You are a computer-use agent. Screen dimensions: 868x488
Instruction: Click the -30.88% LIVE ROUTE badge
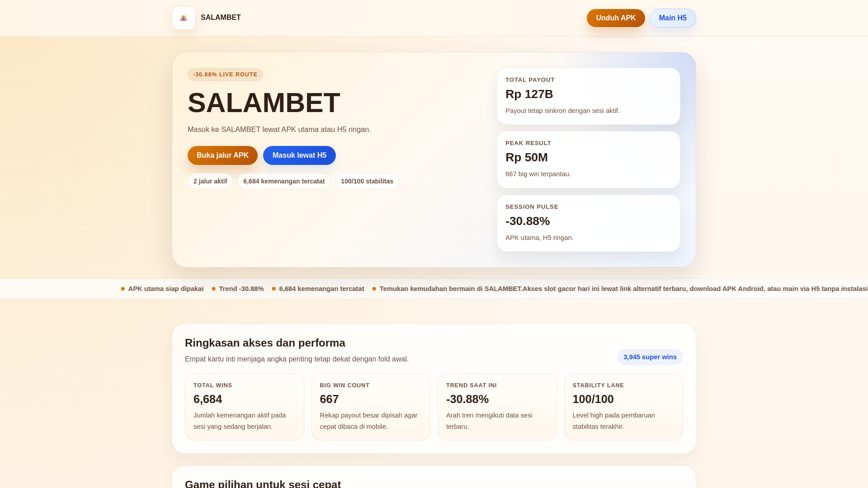225,75
